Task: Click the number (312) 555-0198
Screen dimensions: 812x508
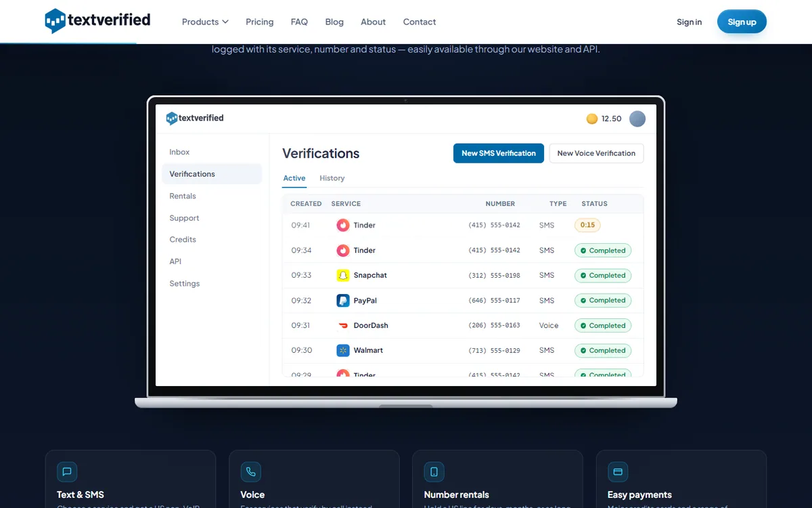Action: tap(494, 275)
